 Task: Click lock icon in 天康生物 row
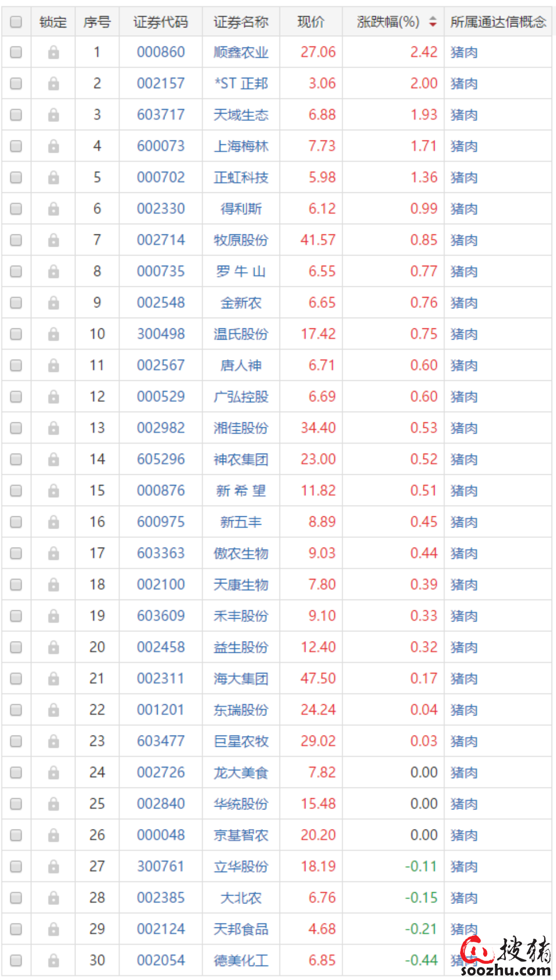(53, 585)
